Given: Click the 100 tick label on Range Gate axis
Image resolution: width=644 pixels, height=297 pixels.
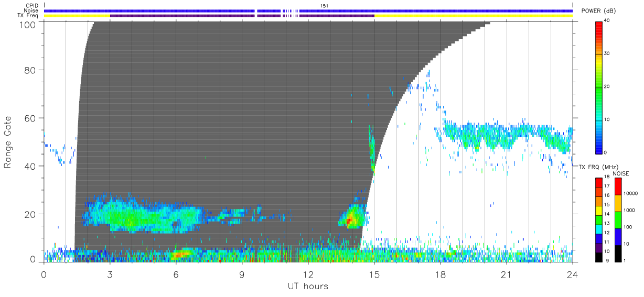Looking at the screenshot, I should pos(28,25).
